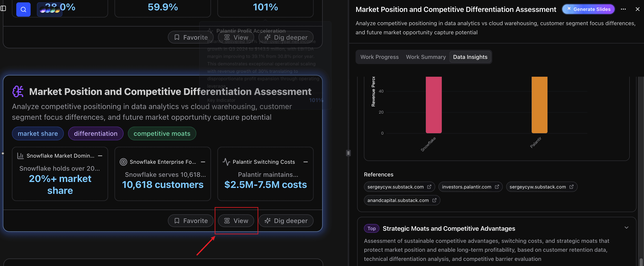Collapse the Palantir Switching Costs insight
Screen dimensions: 644x266
[306, 162]
